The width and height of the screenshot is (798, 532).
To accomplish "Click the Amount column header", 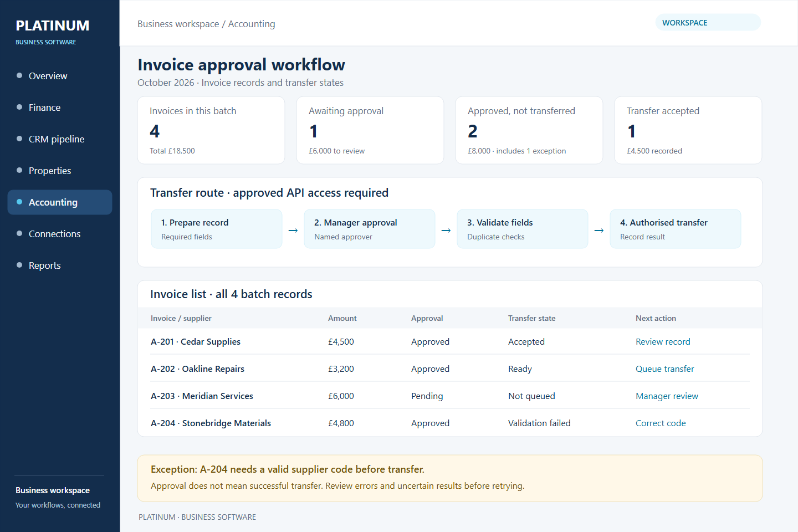I will [342, 318].
